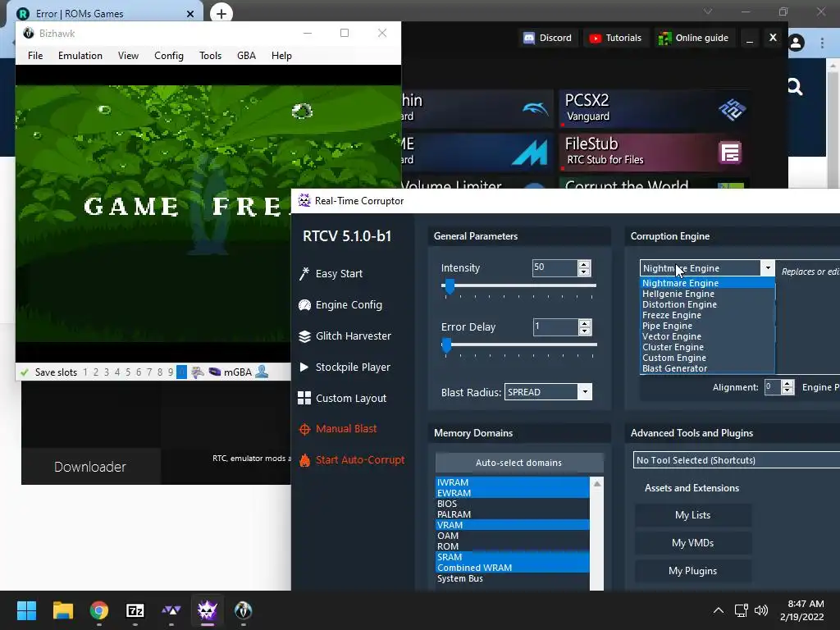The width and height of the screenshot is (840, 630).
Task: Open My Lists button
Action: [692, 515]
